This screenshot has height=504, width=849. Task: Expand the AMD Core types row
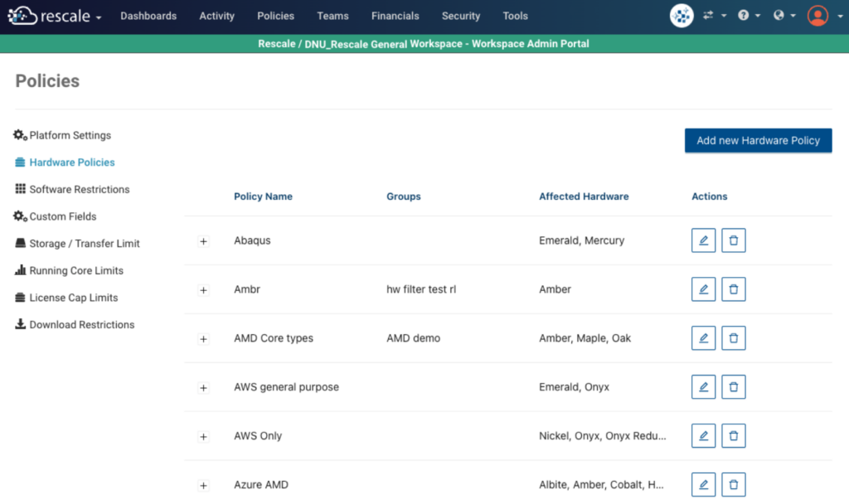click(x=204, y=339)
